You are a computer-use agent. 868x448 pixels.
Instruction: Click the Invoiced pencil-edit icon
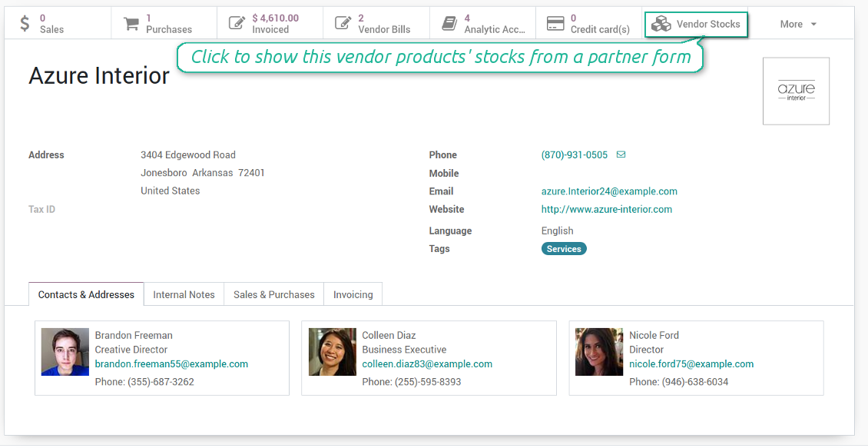(x=237, y=24)
